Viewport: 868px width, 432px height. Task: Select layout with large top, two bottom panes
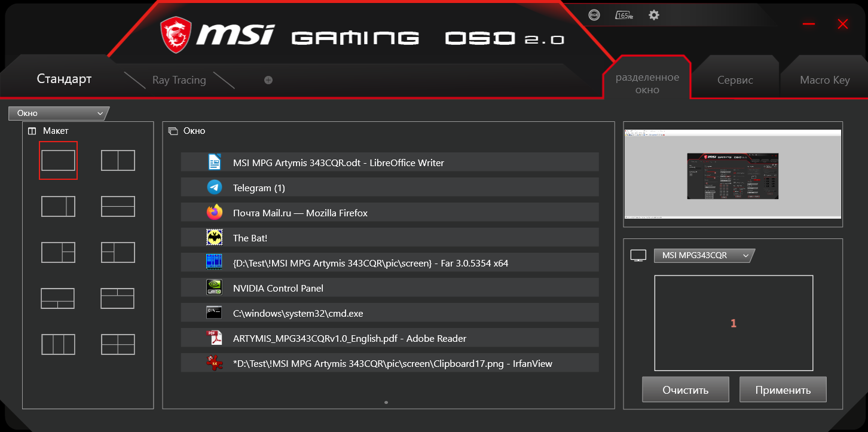[58, 298]
